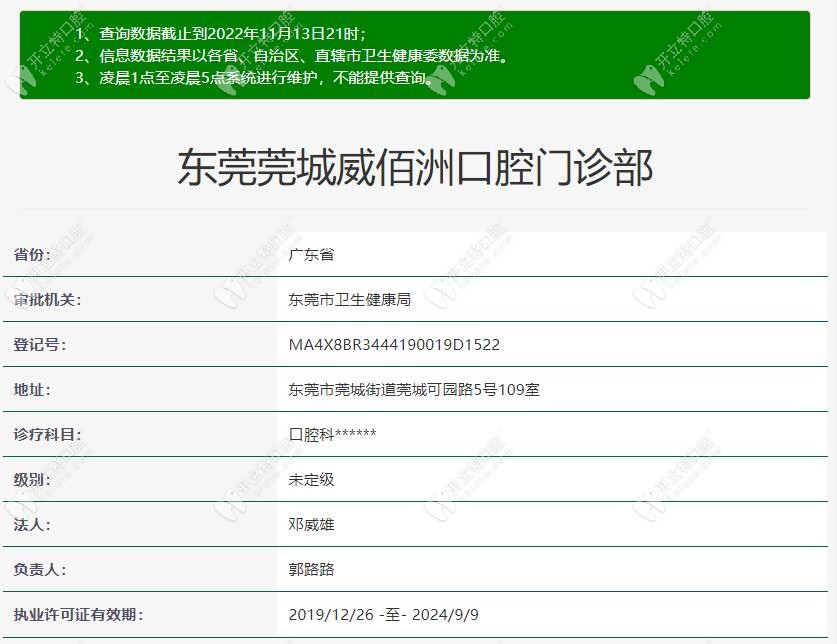Screen dimensions: 837x644
Task: Click the notice line about 凌晨1点至凌晨5点系统维护
Action: (254, 78)
